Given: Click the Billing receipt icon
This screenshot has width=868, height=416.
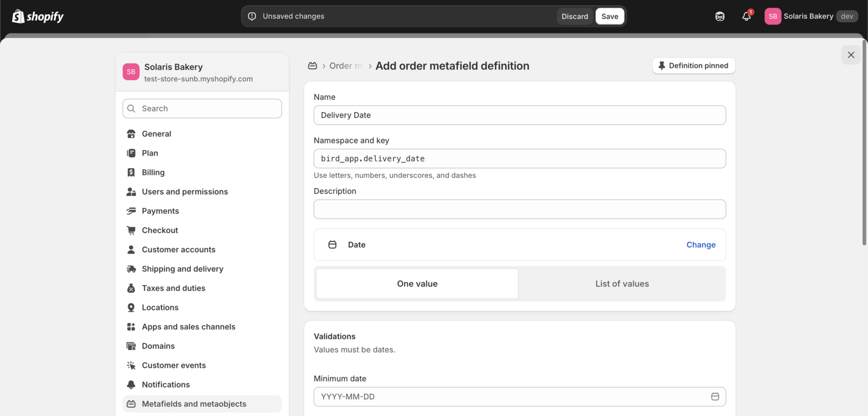Looking at the screenshot, I should (x=131, y=172).
